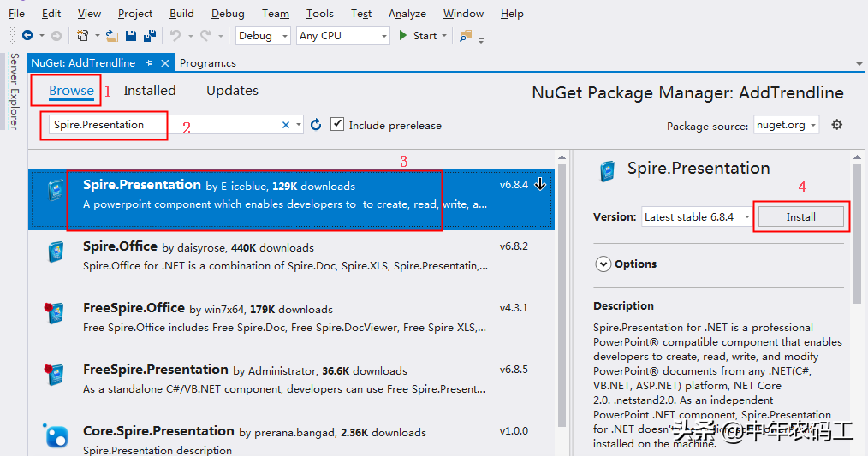Click the FreeSpire.Presentation package icon
Screen dimensions: 868x456
pos(54,375)
